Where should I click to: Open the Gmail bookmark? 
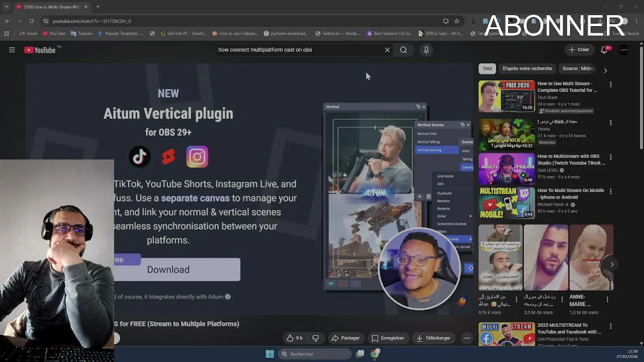tap(28, 34)
